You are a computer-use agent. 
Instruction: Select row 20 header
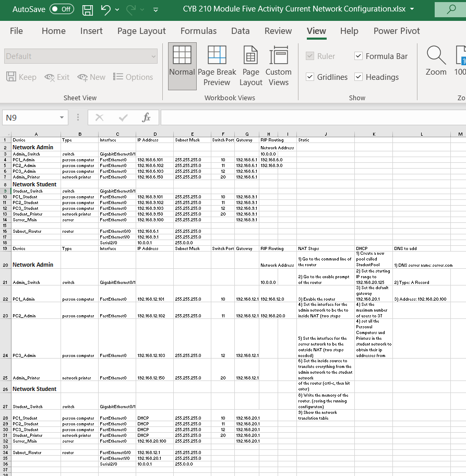click(x=5, y=260)
